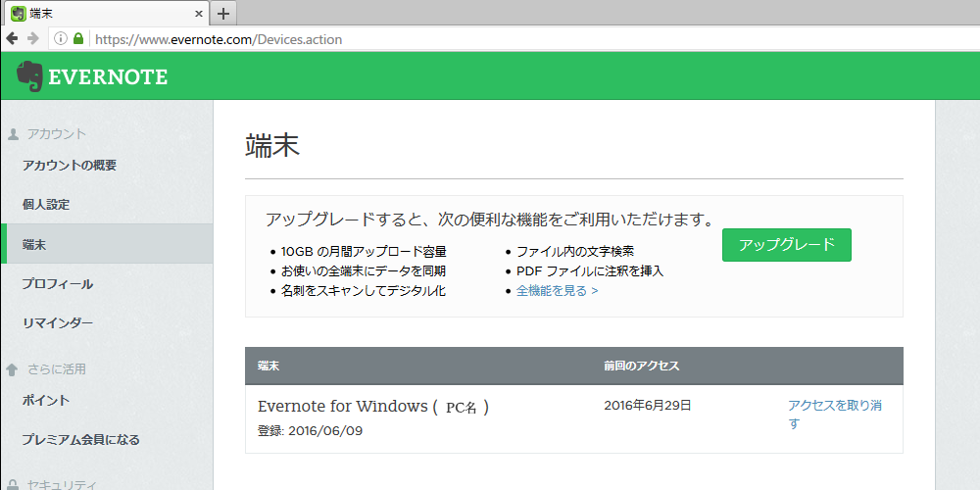Click the 端末 column header
The image size is (980, 490).
click(x=269, y=367)
